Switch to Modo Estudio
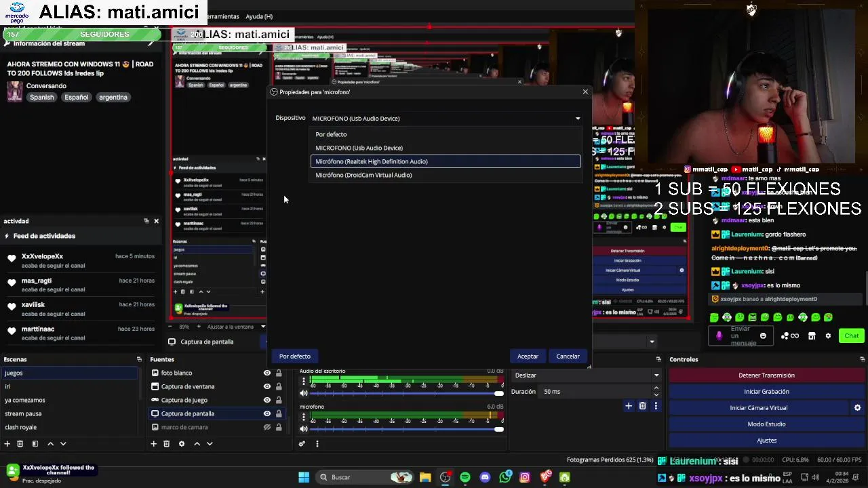868x488 pixels. [766, 424]
